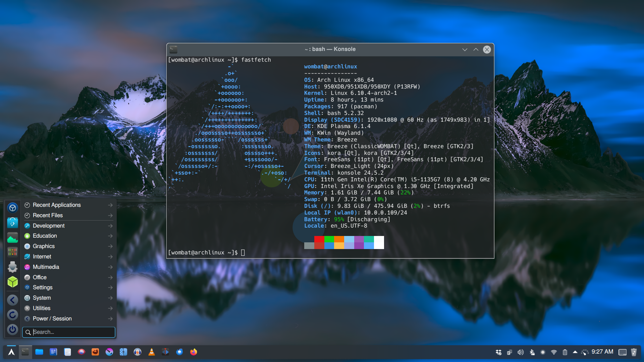Open the blue checkered app in the taskbar

coord(123,352)
